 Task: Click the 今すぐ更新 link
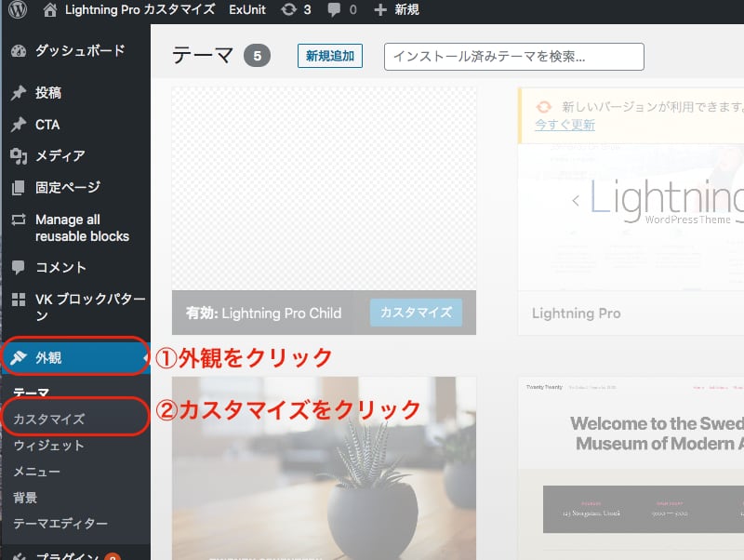(565, 125)
